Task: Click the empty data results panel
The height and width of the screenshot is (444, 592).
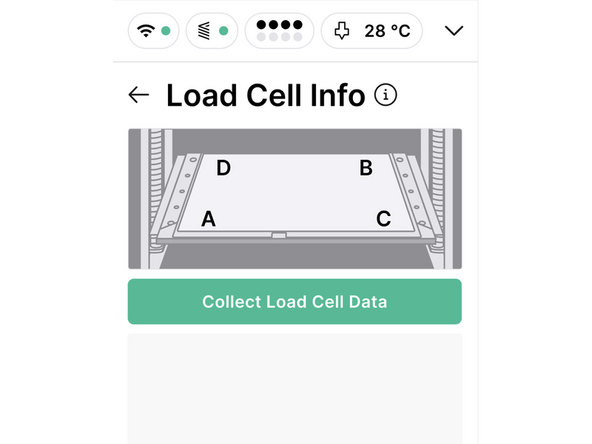Action: [295, 389]
